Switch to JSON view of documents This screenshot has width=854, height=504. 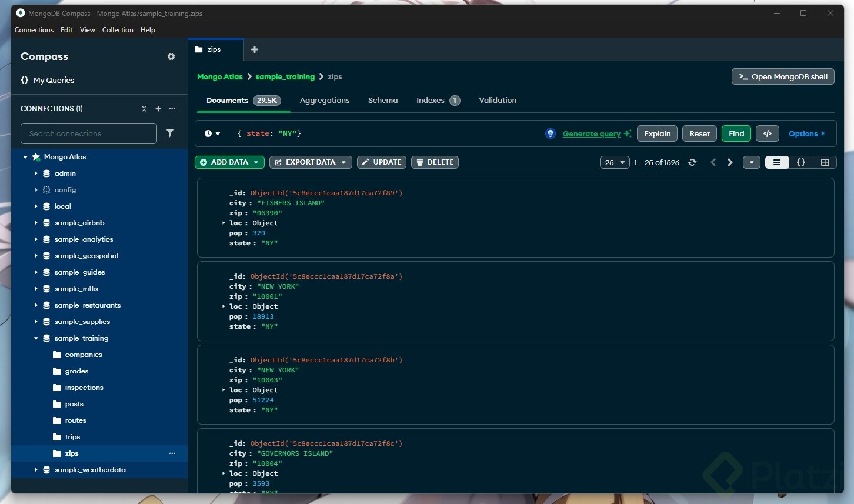pos(800,162)
